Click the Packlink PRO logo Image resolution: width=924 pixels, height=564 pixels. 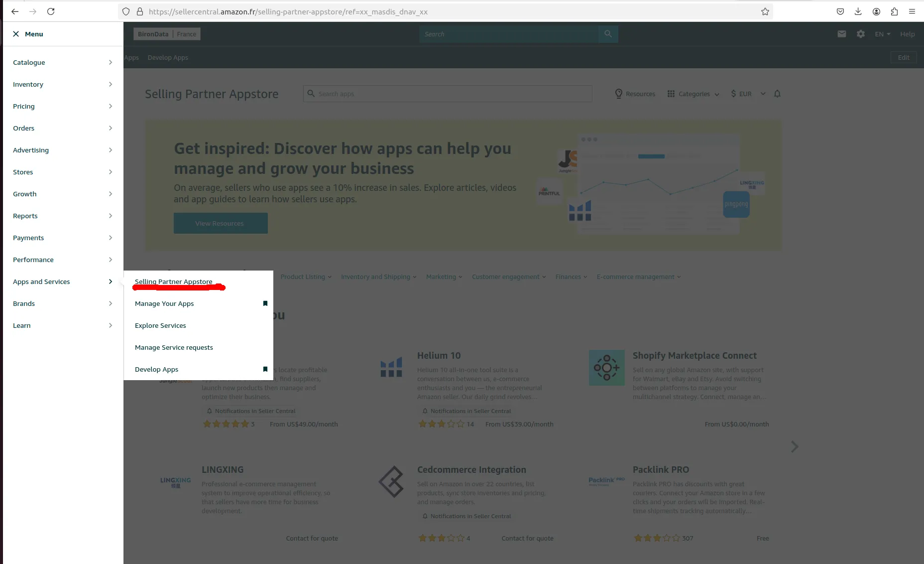tap(606, 481)
